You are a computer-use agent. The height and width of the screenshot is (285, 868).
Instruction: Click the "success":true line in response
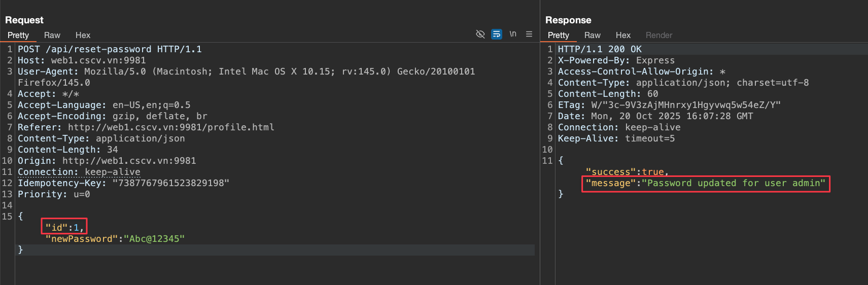tap(627, 172)
